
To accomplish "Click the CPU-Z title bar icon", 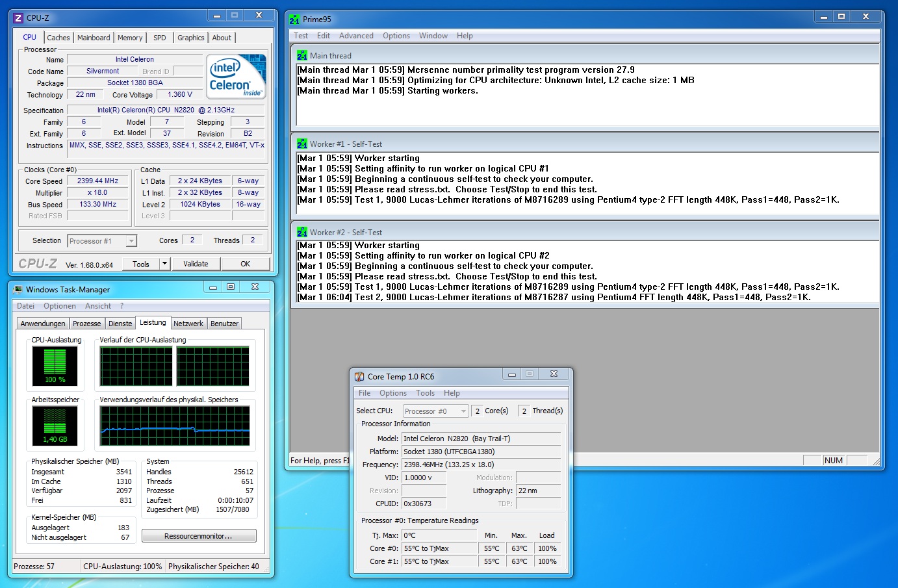I will [x=19, y=18].
